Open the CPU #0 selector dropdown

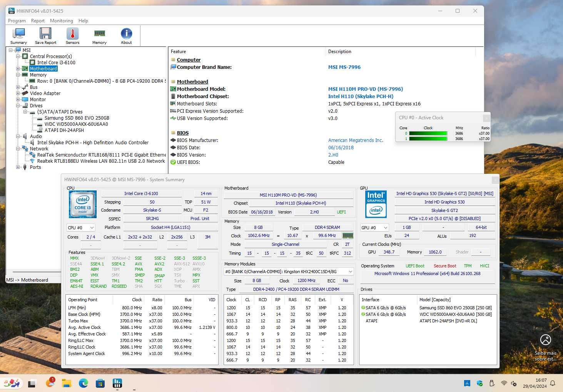pos(81,228)
